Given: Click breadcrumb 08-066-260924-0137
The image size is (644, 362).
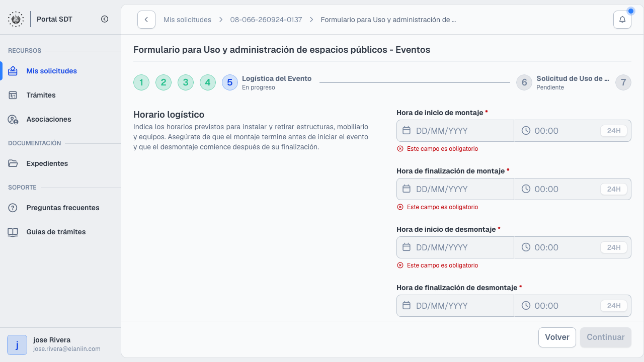Looking at the screenshot, I should point(266,20).
